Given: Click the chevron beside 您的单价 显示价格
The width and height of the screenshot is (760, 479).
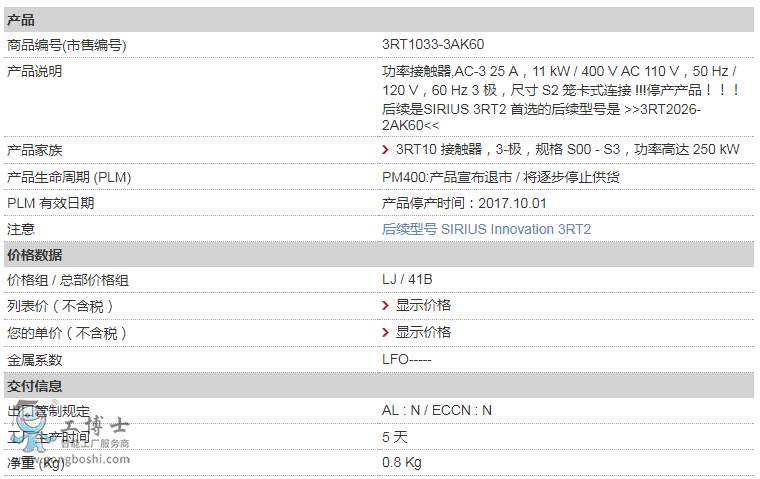Looking at the screenshot, I should coord(386,333).
